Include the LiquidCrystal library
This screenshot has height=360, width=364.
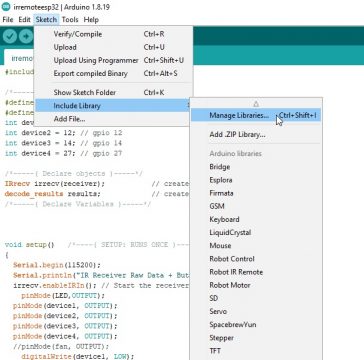pyautogui.click(x=256, y=232)
